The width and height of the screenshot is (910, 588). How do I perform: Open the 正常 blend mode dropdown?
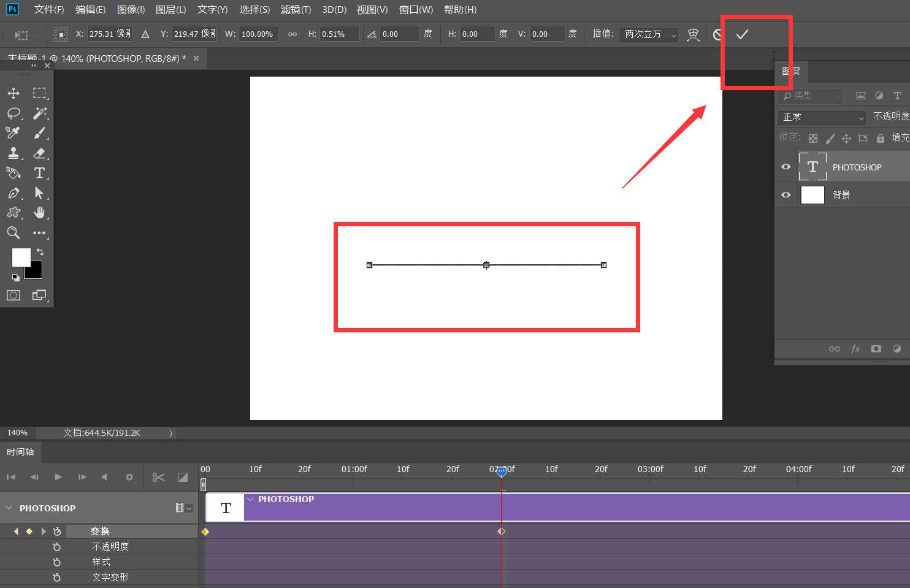(822, 117)
